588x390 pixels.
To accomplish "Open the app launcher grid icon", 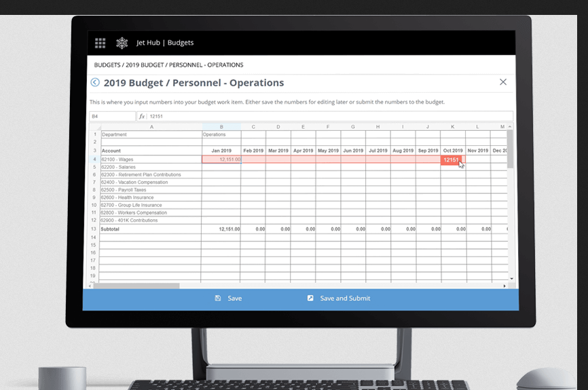I will [100, 43].
